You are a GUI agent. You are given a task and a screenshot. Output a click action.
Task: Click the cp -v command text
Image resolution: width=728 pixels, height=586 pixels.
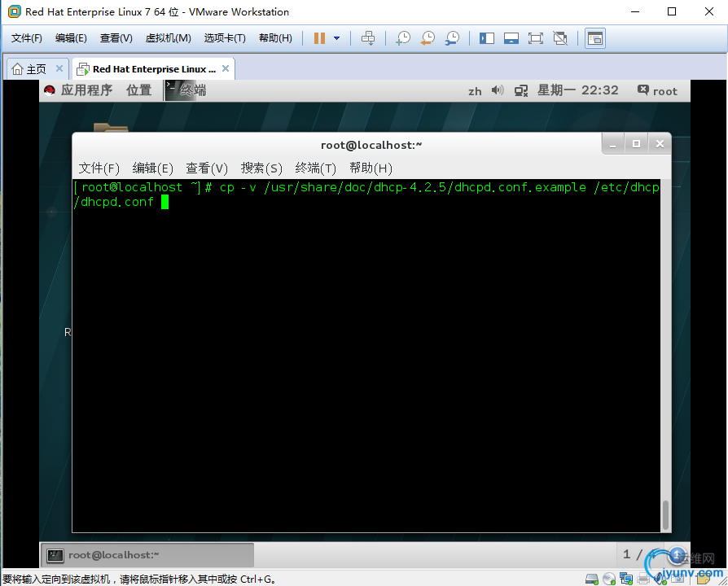click(x=238, y=187)
